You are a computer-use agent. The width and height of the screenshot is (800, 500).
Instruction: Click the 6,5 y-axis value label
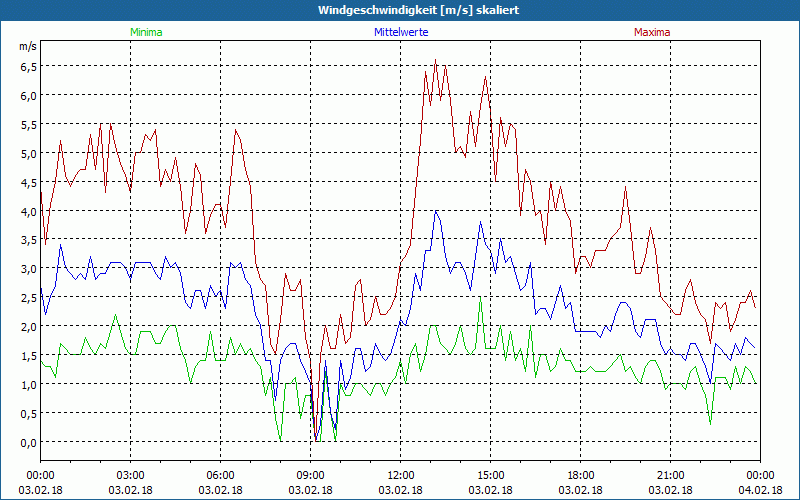(x=28, y=66)
